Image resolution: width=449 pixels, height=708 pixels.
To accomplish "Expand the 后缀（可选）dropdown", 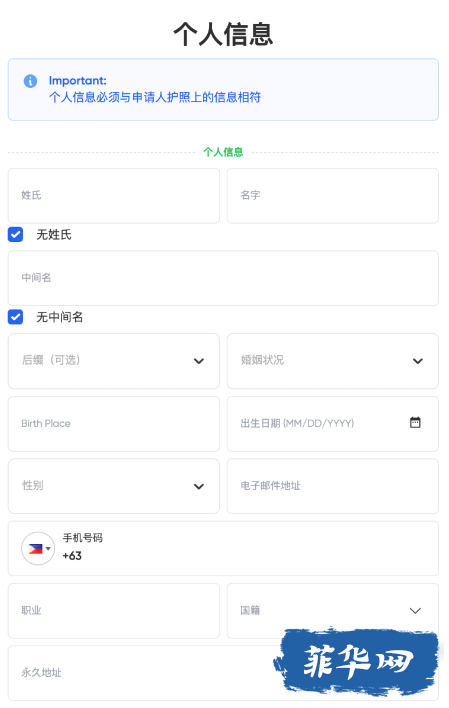I will (x=114, y=361).
